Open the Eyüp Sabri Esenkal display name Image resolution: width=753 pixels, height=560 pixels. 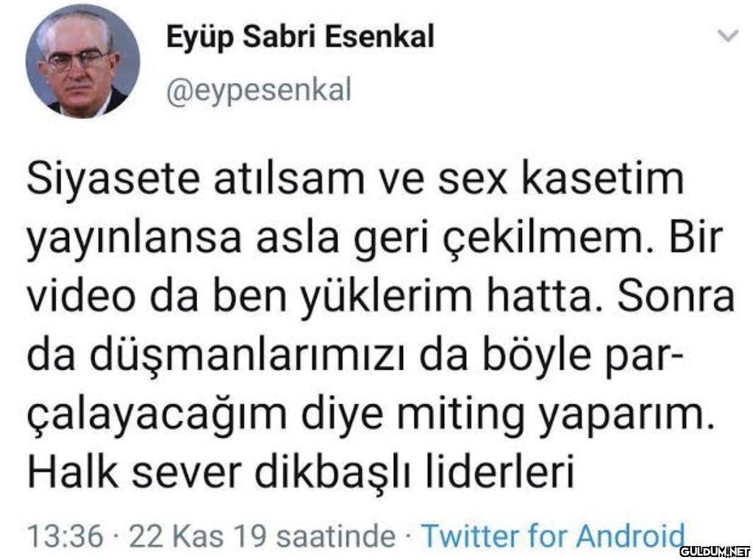[299, 36]
